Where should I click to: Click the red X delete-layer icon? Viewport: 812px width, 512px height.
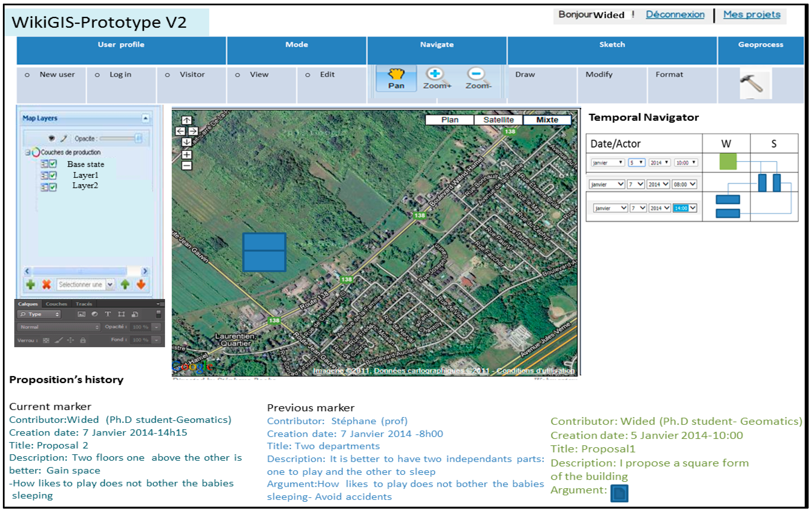point(47,285)
